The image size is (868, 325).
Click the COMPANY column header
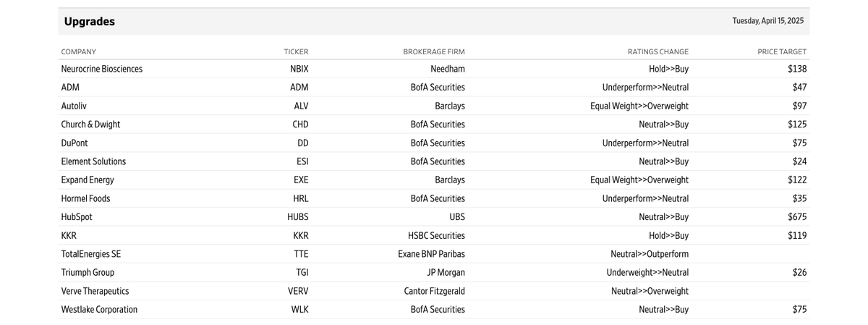point(79,52)
